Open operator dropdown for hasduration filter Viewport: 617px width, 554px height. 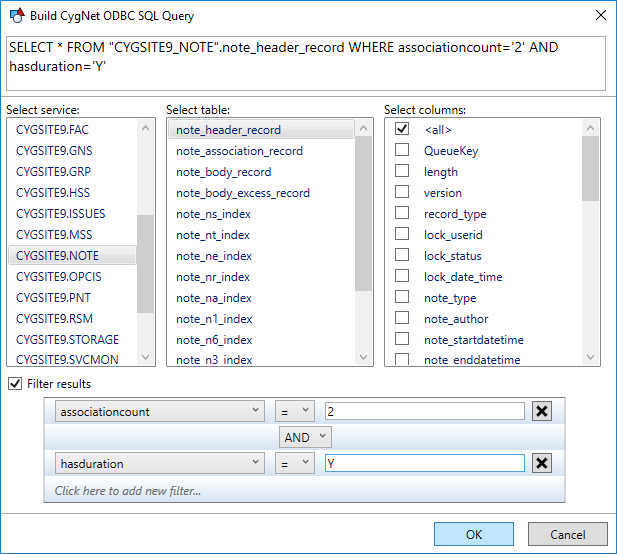[294, 463]
